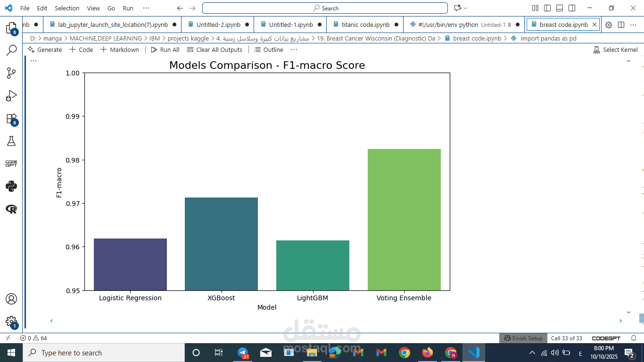Screen dimensions: 644x362
Task: Open the Search icon in activity bar
Action: [x=11, y=49]
